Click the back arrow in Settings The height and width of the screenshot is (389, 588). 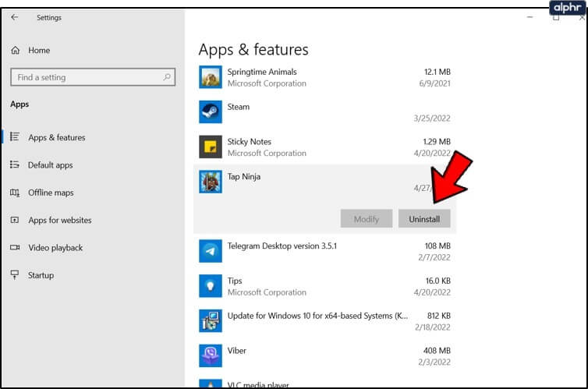pos(15,17)
